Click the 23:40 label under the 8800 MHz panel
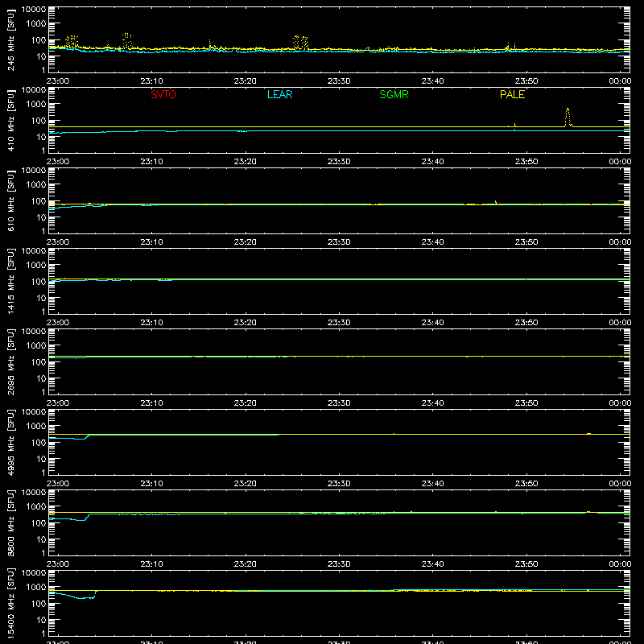This screenshot has width=644, height=644. (432, 564)
